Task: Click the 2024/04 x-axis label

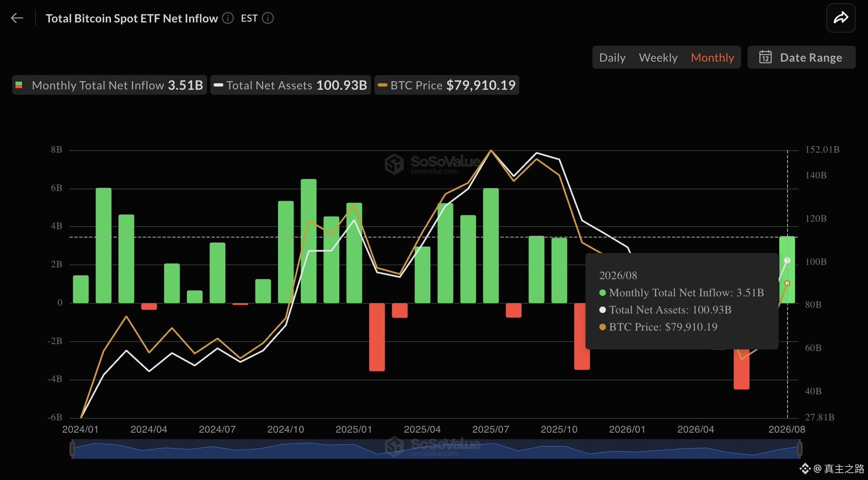Action: [149, 429]
